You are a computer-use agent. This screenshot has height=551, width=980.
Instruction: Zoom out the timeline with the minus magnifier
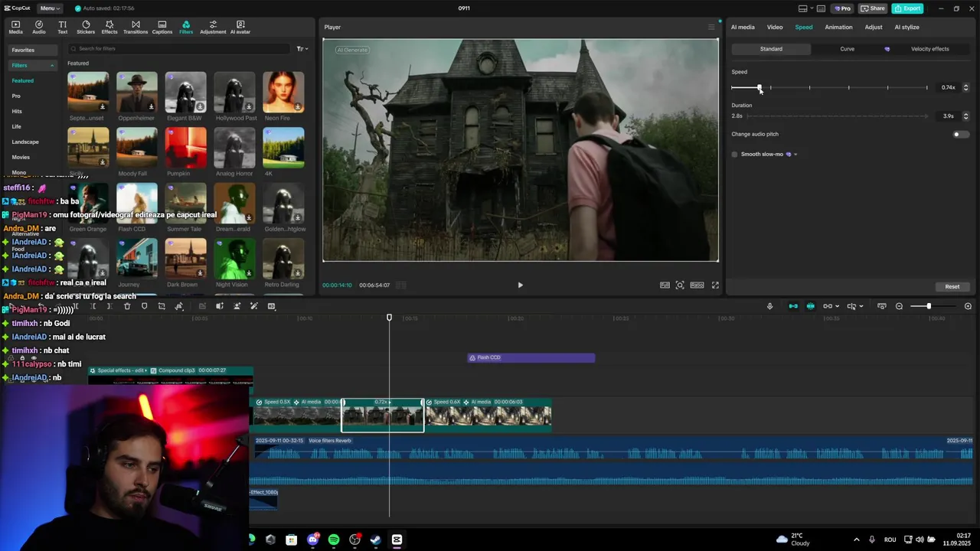899,306
